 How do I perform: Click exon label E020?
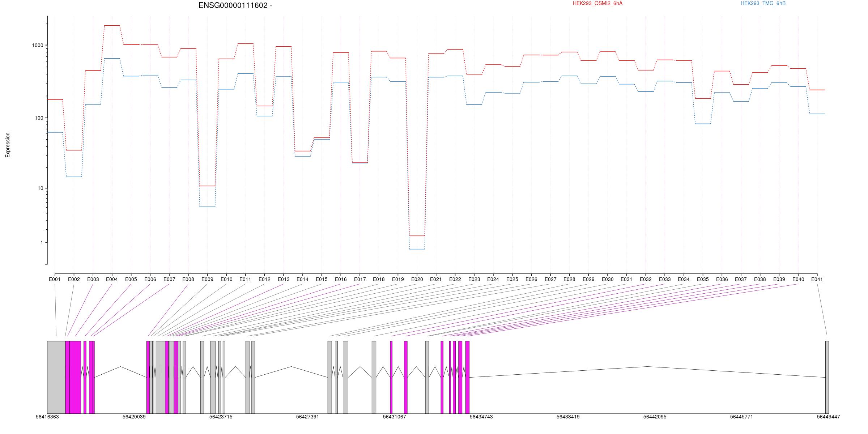tap(417, 279)
